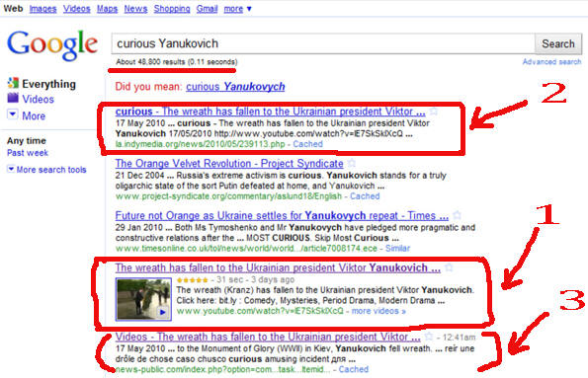Open 'curious - The wreath has fallen' result title
This screenshot has width=588, height=378.
coord(270,112)
